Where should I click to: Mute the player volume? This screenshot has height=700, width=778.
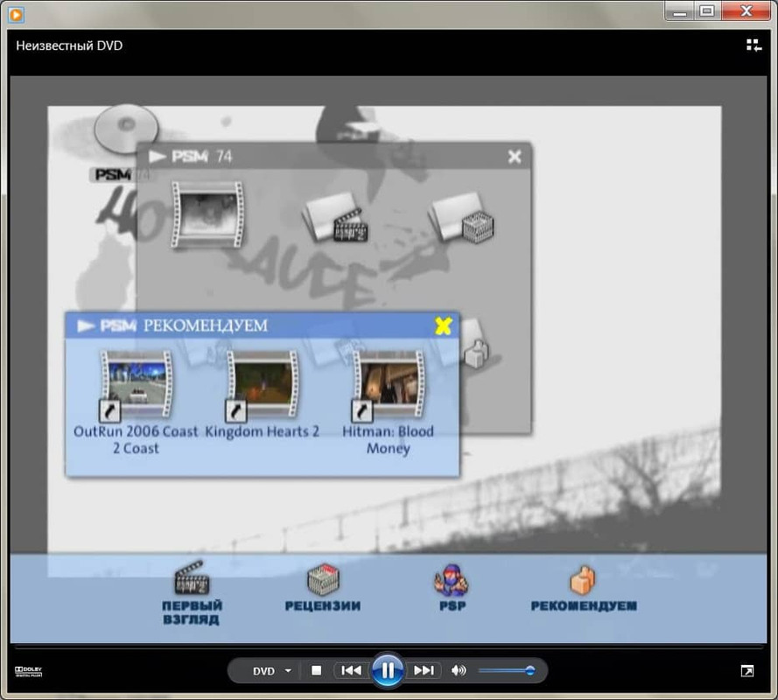click(459, 671)
